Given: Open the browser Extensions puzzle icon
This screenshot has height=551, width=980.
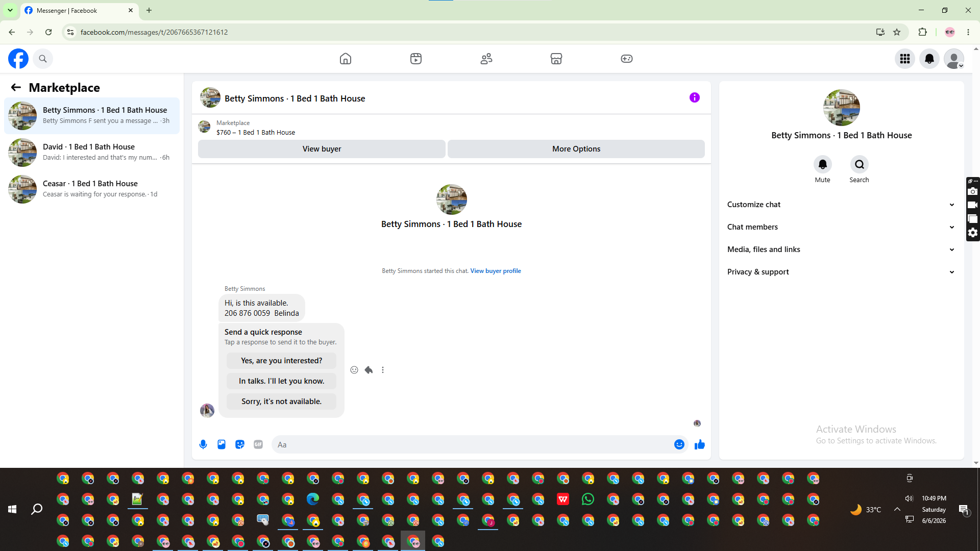Looking at the screenshot, I should pos(922,32).
